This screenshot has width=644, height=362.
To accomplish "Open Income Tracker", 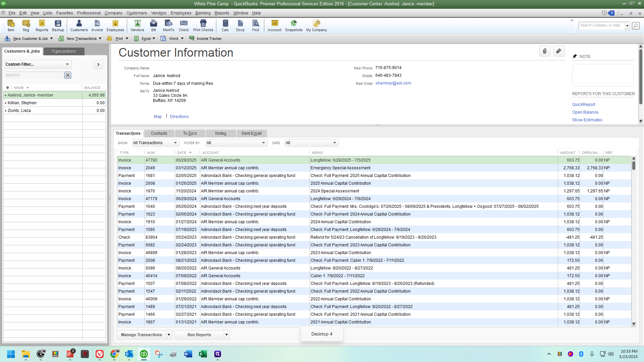I will coord(205,39).
